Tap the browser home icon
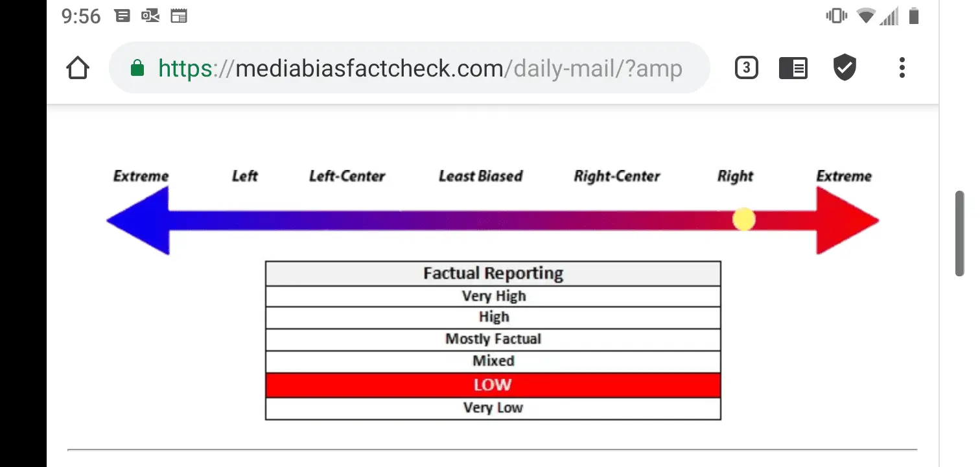980x467 pixels. 78,68
